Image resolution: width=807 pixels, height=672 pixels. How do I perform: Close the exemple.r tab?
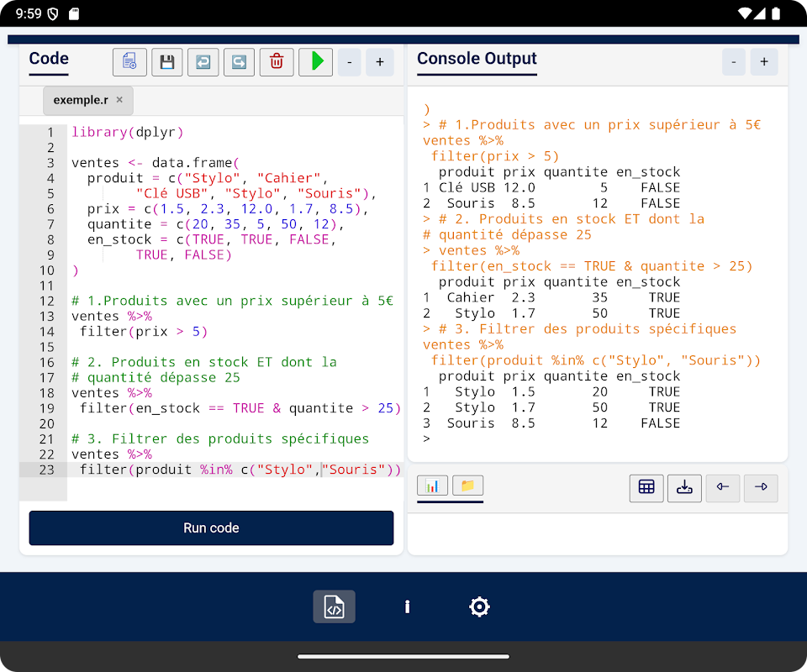point(119,100)
